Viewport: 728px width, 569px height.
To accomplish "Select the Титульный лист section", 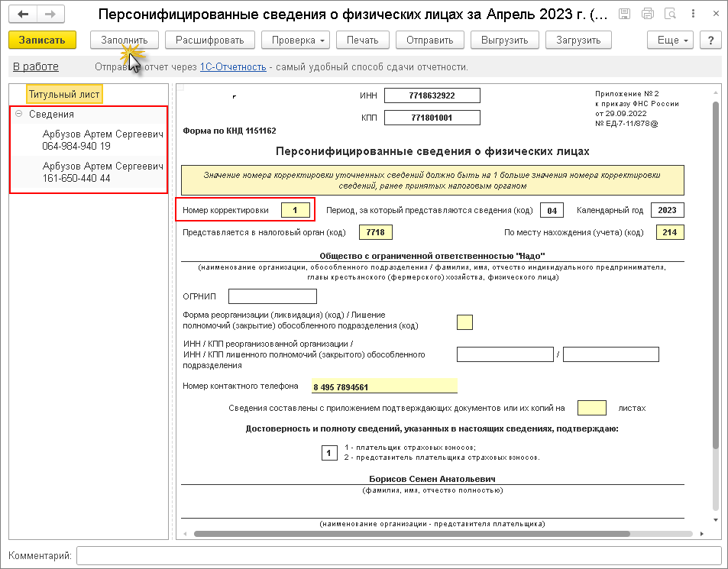I will 64,94.
